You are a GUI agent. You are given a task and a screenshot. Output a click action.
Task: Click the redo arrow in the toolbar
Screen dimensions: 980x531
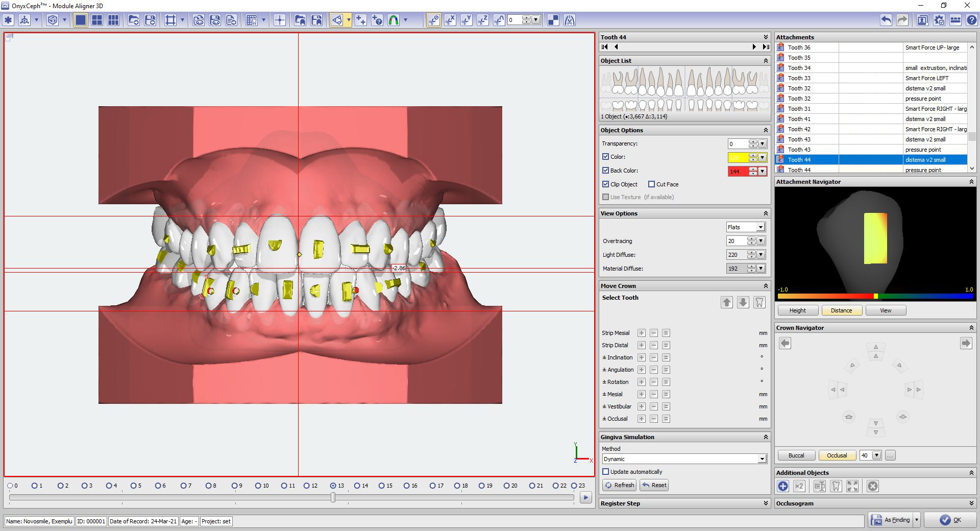(x=902, y=20)
